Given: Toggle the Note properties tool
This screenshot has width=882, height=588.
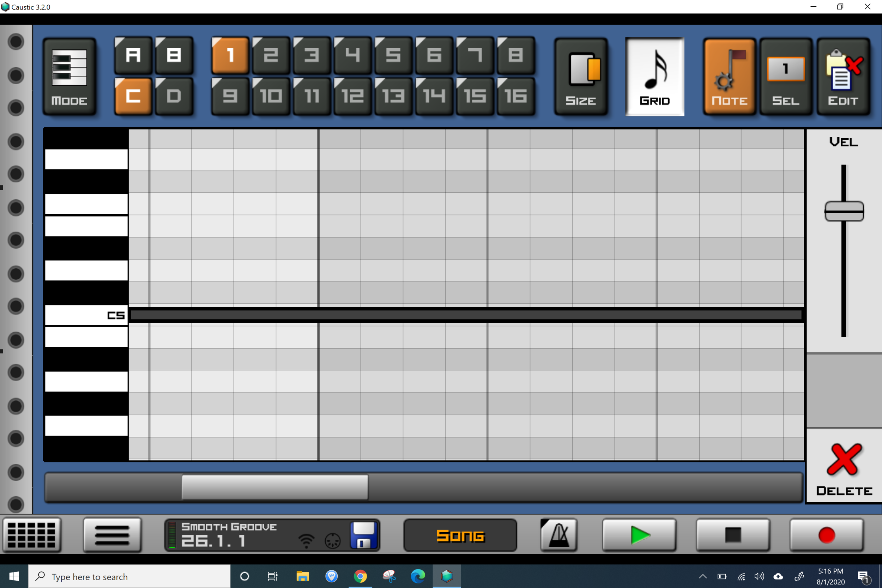Looking at the screenshot, I should tap(729, 76).
